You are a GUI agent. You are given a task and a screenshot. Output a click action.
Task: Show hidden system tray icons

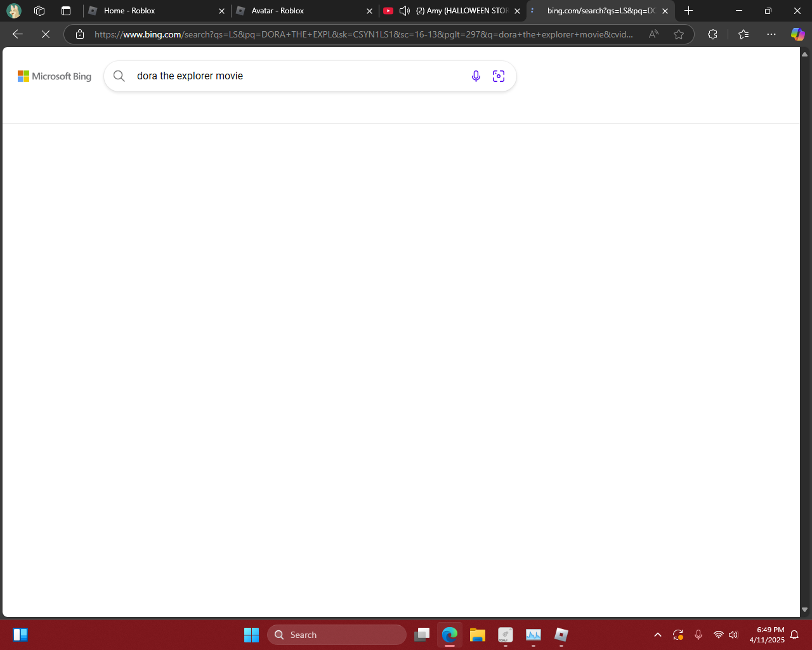tap(658, 635)
